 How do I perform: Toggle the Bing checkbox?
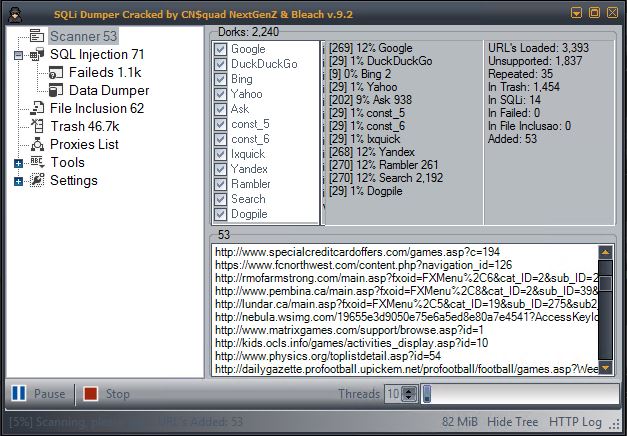pos(220,79)
